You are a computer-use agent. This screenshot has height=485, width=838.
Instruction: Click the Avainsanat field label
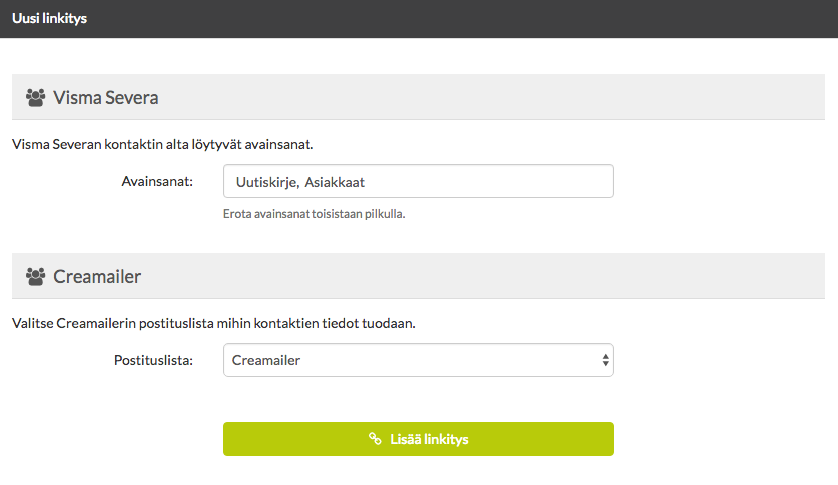pyautogui.click(x=157, y=181)
